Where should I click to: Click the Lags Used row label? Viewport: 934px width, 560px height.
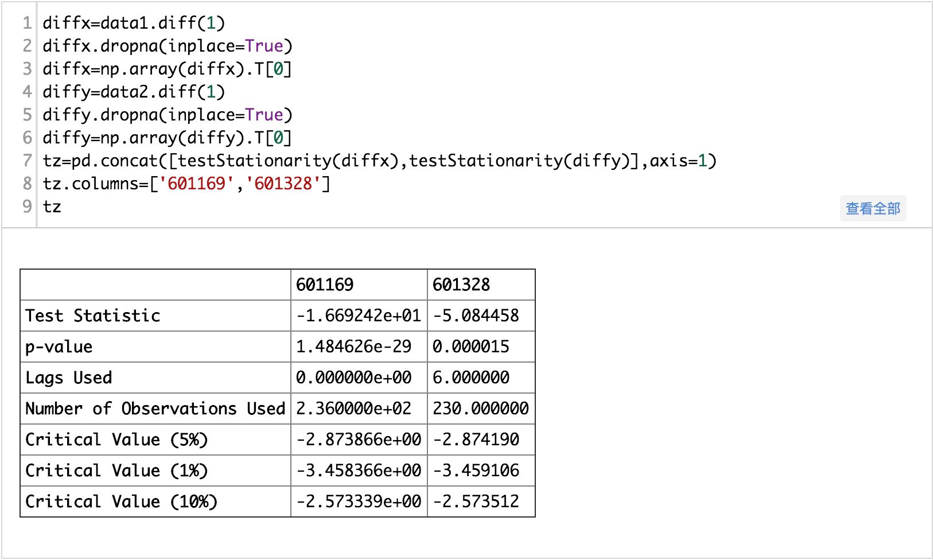click(x=69, y=378)
